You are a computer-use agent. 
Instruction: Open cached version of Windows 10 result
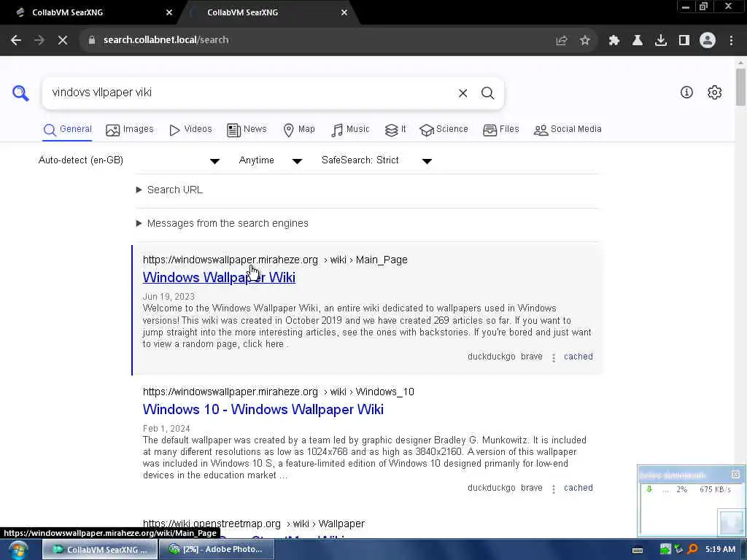[578, 488]
